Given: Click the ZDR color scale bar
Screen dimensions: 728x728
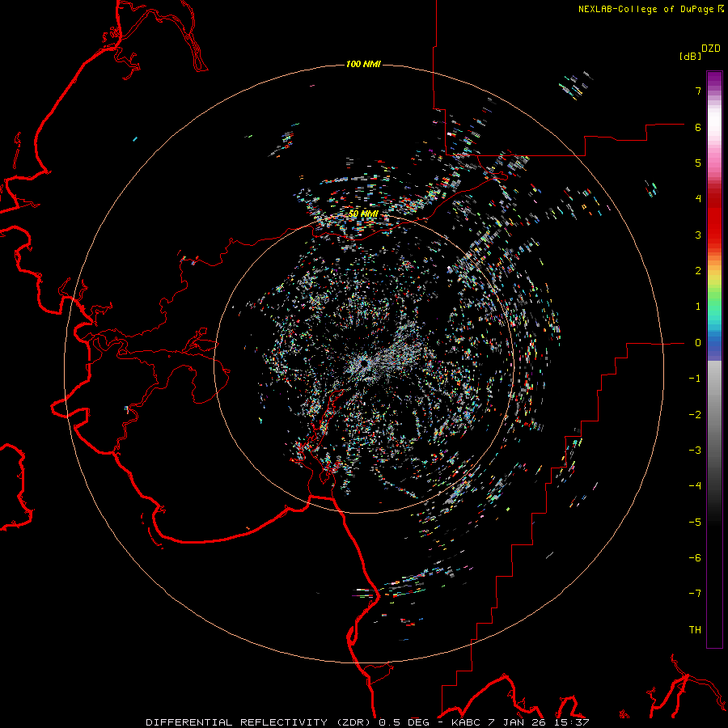Looking at the screenshot, I should tap(714, 359).
